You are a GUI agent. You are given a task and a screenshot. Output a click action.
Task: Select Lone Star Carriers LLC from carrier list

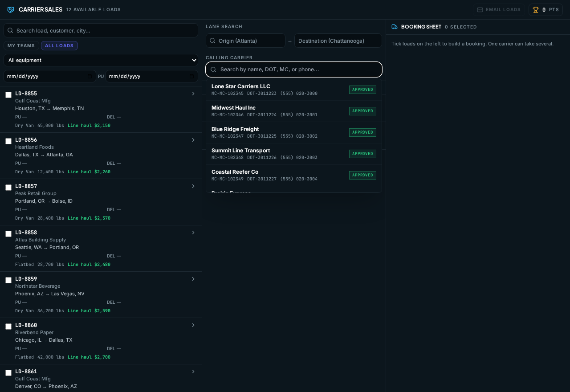coord(294,90)
